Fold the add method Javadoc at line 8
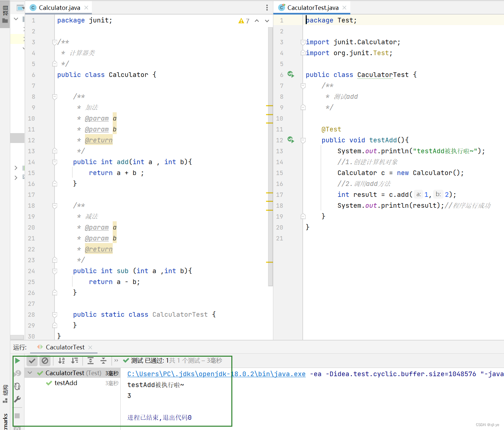This screenshot has height=430, width=504. 55,97
